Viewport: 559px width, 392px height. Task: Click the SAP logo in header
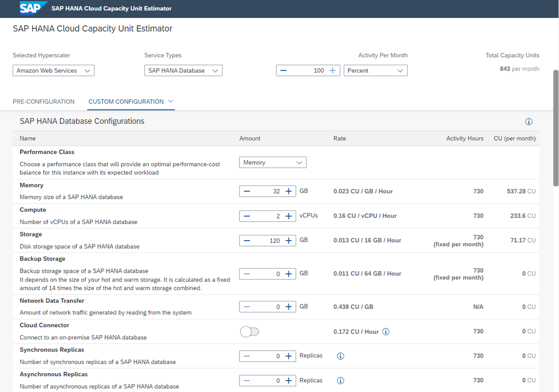click(x=32, y=8)
